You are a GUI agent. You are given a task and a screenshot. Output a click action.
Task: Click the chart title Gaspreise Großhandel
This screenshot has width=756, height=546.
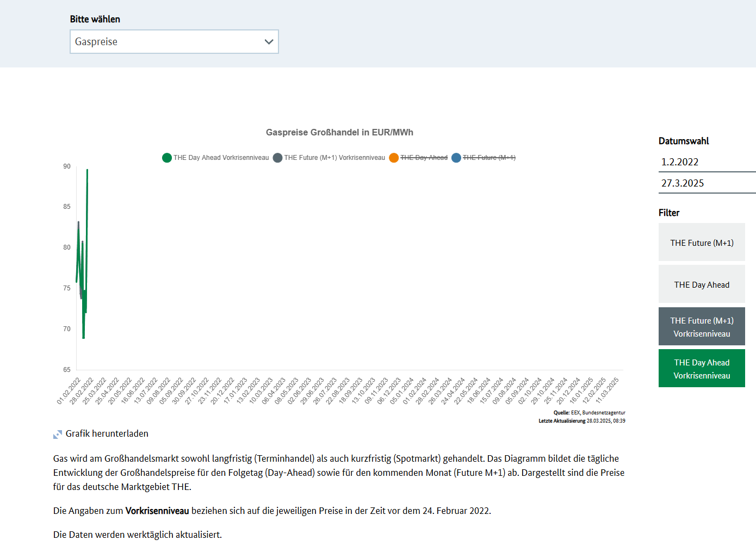(x=339, y=132)
